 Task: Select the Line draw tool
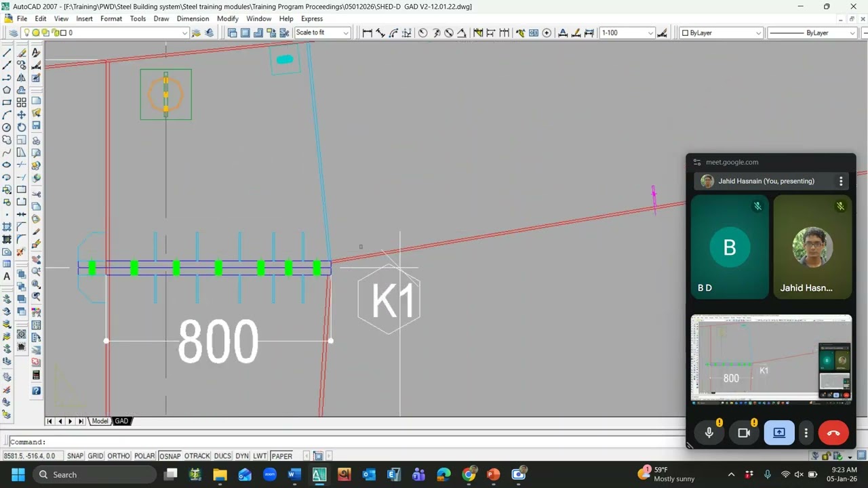click(7, 52)
